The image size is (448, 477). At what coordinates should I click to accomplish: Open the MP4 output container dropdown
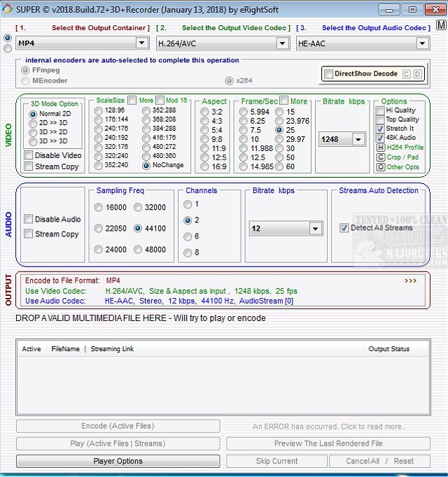click(141, 43)
